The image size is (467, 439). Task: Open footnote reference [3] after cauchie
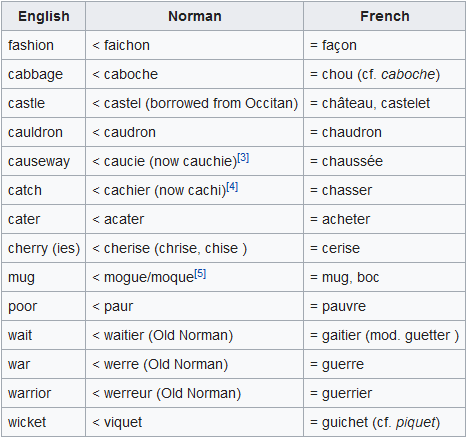pos(243,157)
